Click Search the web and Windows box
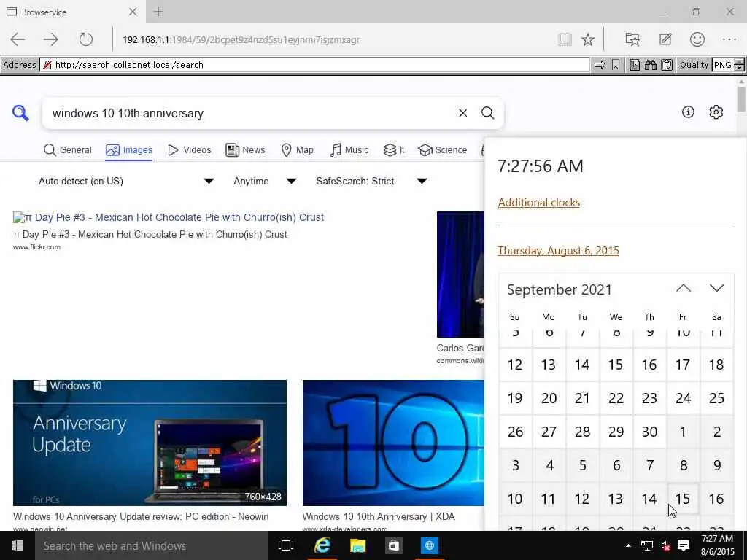Image resolution: width=747 pixels, height=560 pixels. click(x=151, y=545)
